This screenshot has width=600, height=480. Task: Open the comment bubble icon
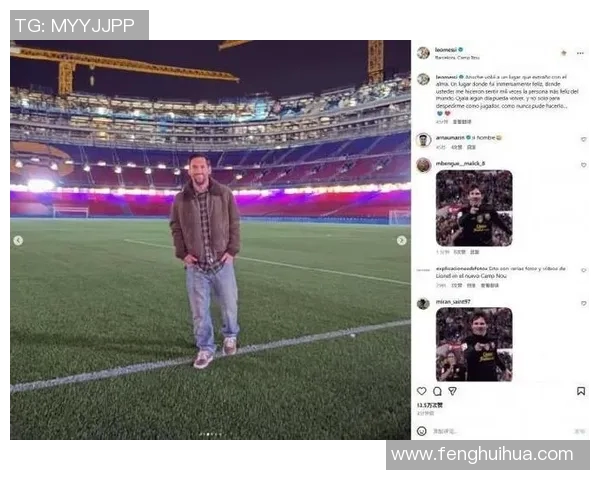click(437, 391)
